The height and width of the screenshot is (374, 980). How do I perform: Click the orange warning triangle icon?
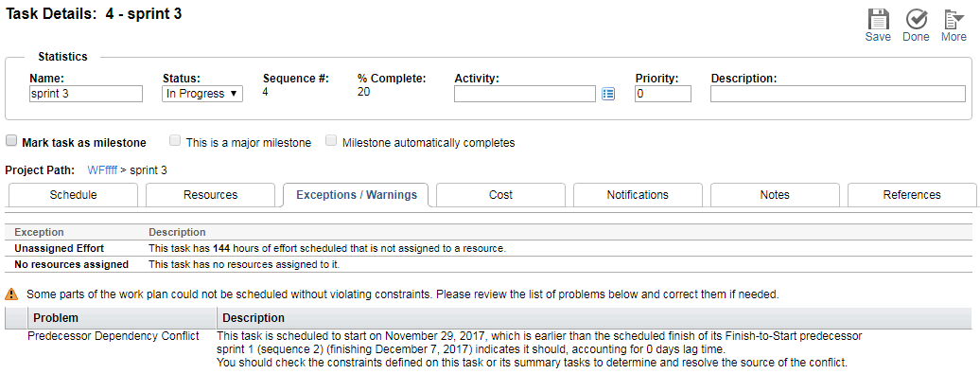11,294
